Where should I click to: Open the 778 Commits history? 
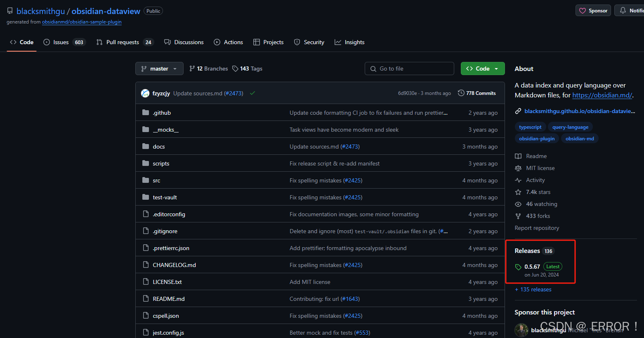[477, 93]
